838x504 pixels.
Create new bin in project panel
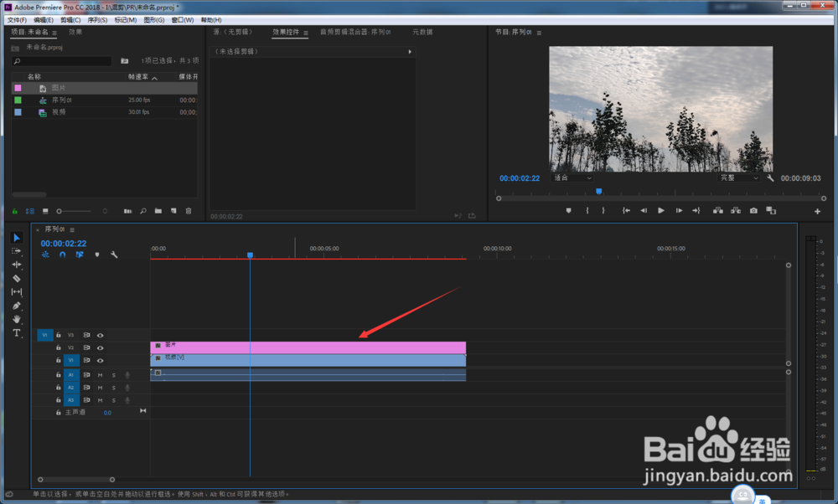coord(158,211)
